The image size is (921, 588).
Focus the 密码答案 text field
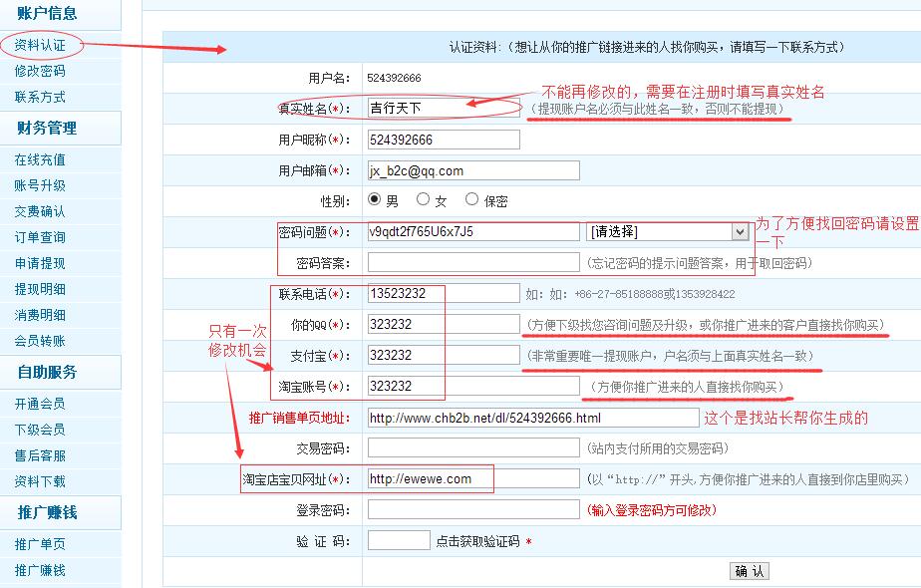(x=472, y=262)
